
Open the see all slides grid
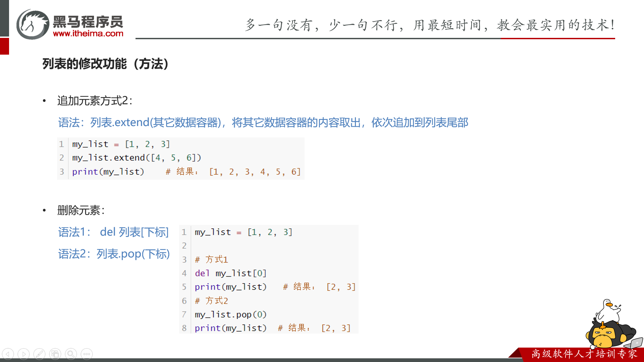pos(55,354)
